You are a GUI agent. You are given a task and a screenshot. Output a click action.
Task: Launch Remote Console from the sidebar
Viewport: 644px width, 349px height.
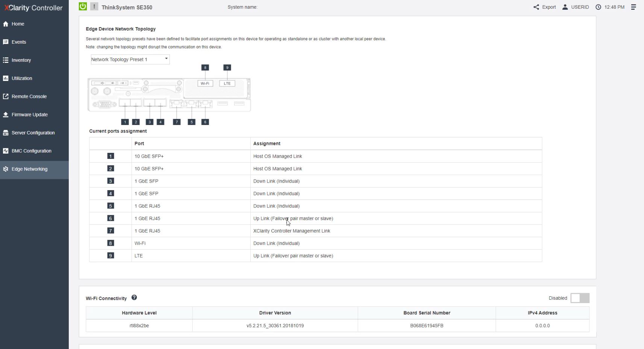29,96
